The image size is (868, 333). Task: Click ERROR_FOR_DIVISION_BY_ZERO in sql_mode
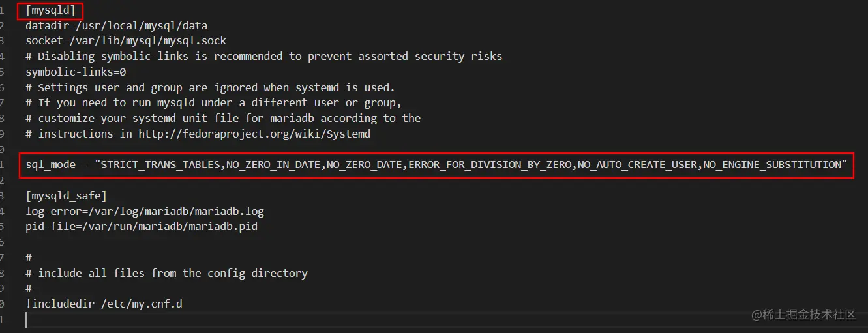tap(489, 164)
